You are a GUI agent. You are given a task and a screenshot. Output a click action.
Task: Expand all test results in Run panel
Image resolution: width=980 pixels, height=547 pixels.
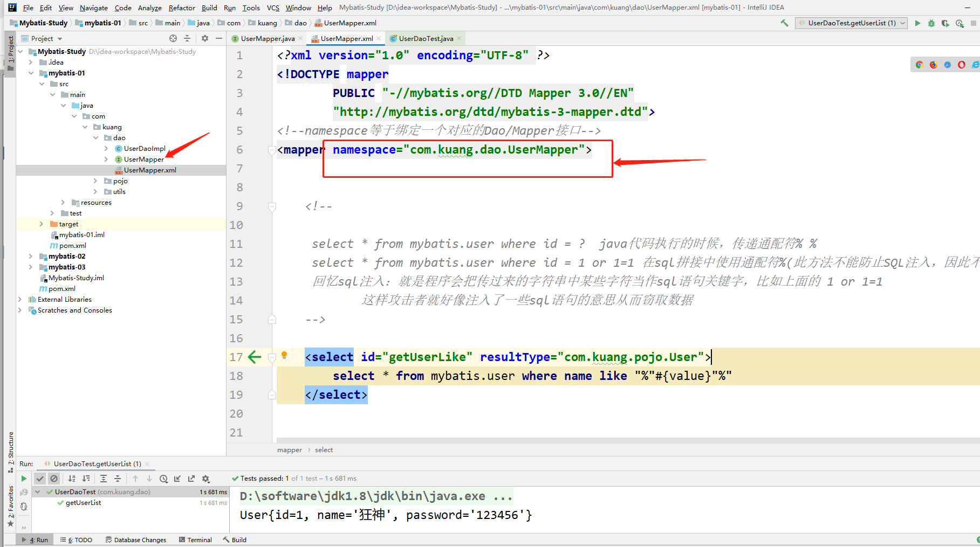(104, 479)
